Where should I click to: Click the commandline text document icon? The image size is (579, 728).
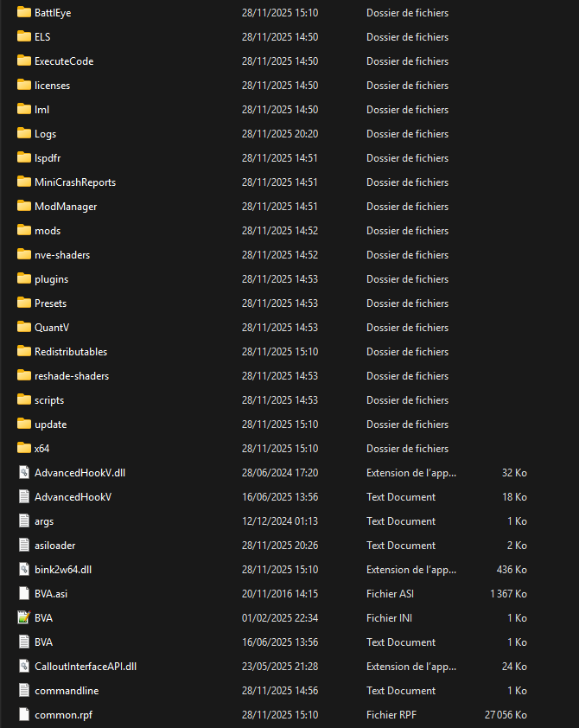point(24,691)
